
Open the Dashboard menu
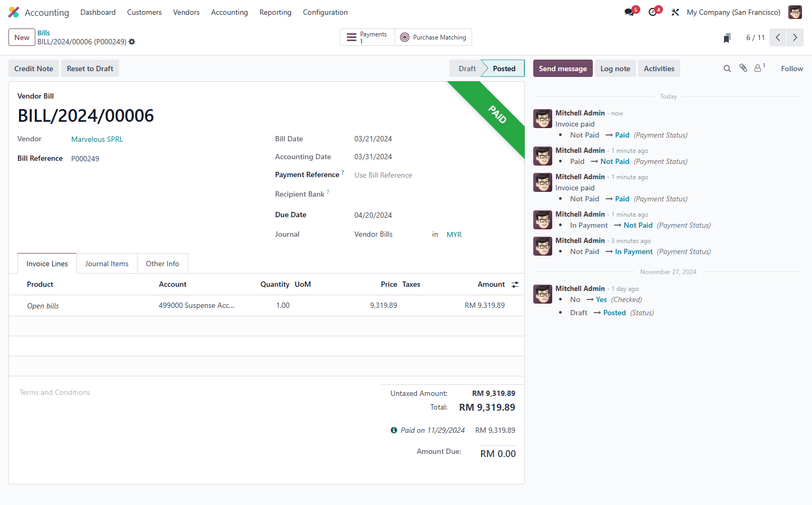pos(98,12)
